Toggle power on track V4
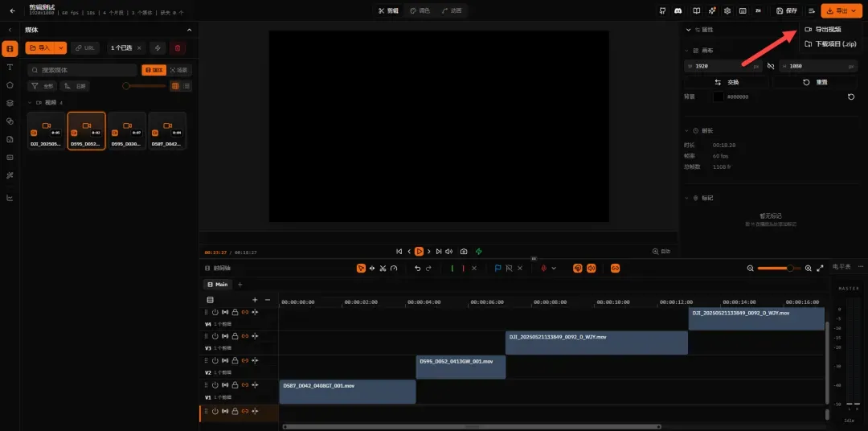Image resolution: width=868 pixels, height=431 pixels. (215, 313)
